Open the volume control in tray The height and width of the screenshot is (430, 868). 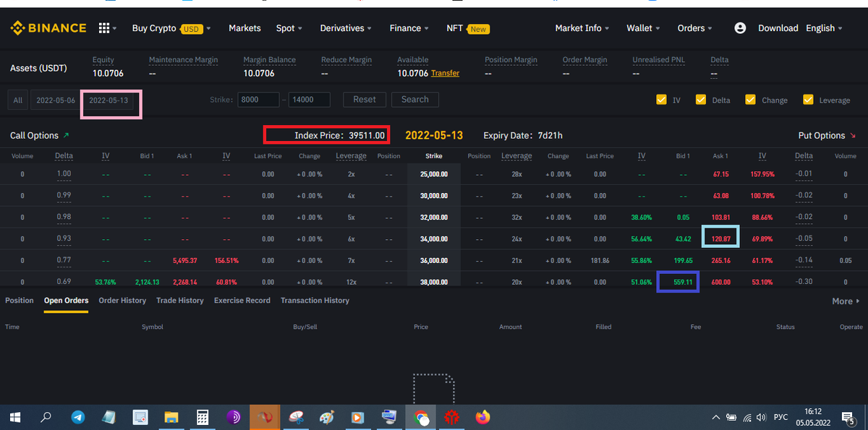pos(760,417)
